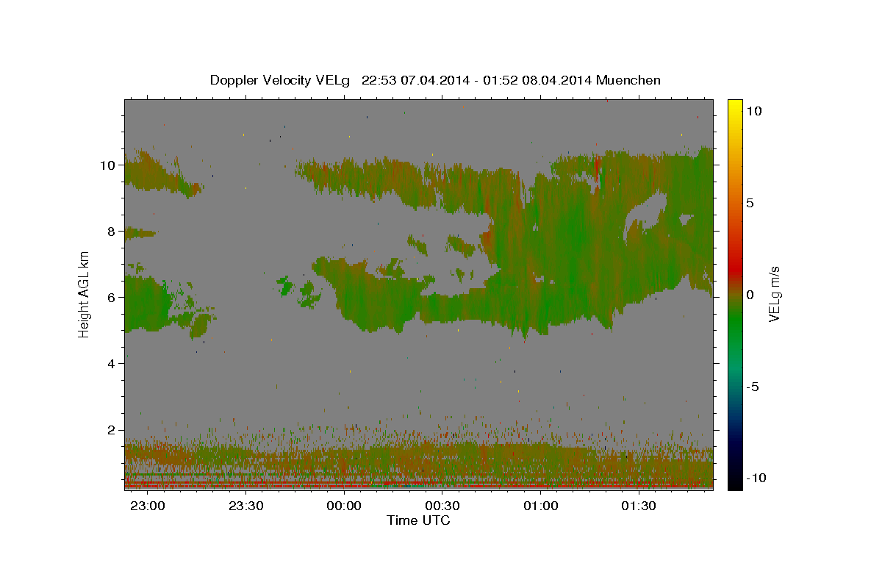This screenshot has width=882, height=588.
Task: Click the yellow top of the velocity colorbar
Action: pos(735,110)
